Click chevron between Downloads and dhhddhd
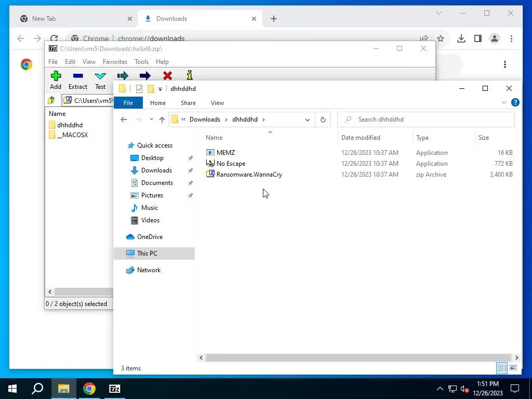 click(227, 119)
